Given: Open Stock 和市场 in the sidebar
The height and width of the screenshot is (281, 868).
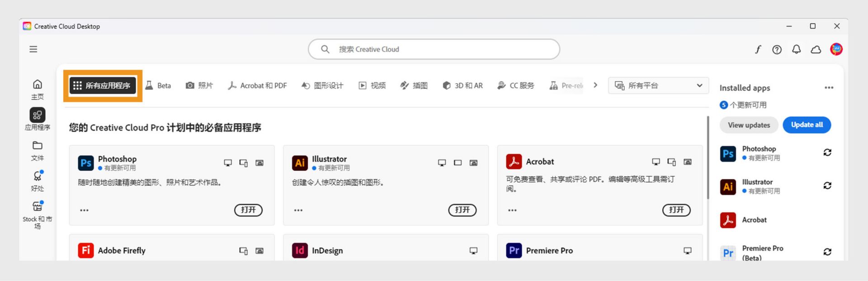Looking at the screenshot, I should pyautogui.click(x=38, y=215).
